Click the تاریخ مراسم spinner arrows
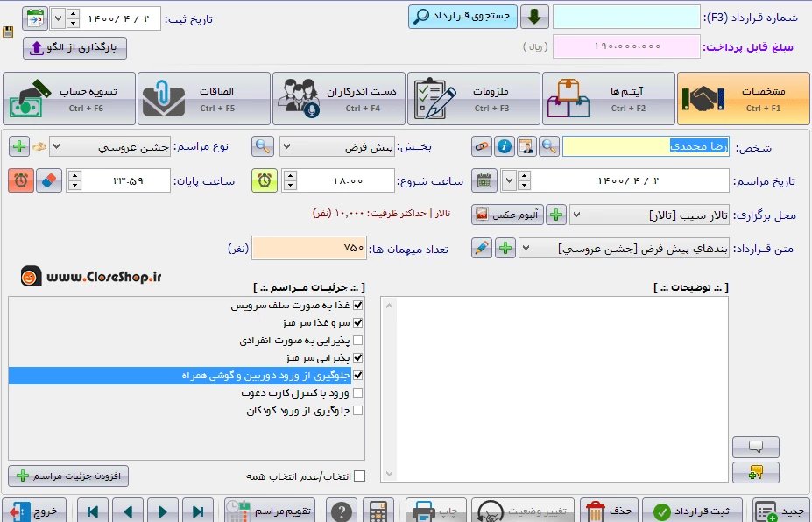 524,180
